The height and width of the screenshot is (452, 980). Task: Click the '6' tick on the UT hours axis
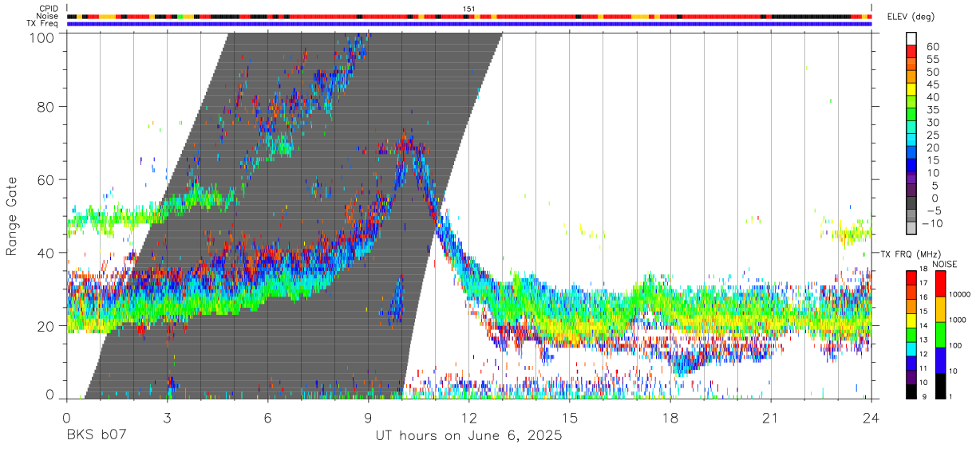click(267, 417)
